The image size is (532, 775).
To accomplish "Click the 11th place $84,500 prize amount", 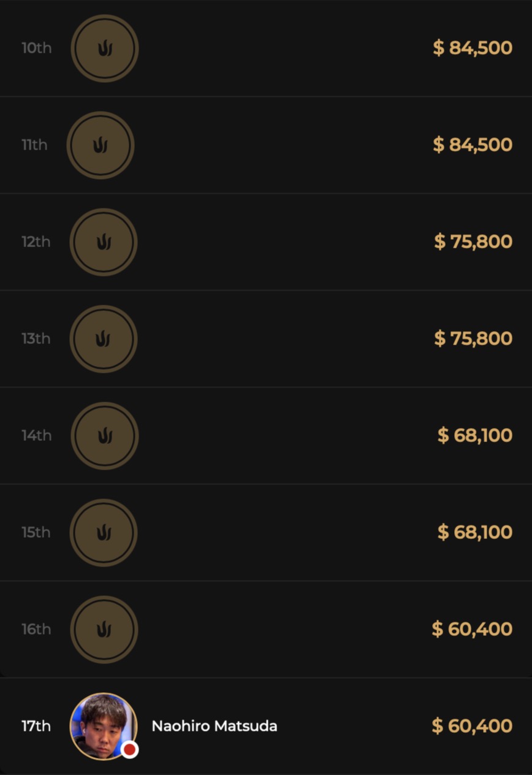I will click(473, 145).
